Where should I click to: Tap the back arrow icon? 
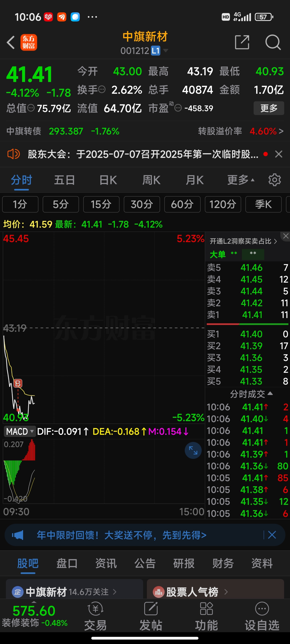coord(11,42)
